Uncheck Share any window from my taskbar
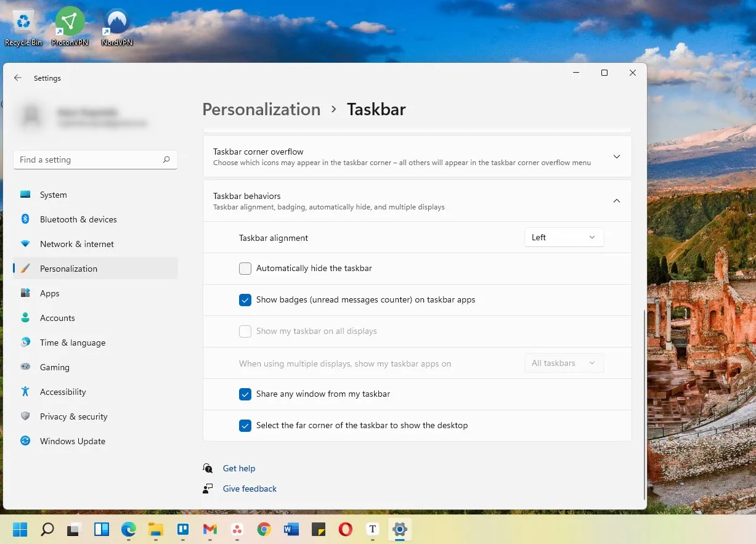This screenshot has height=544, width=756. pyautogui.click(x=245, y=394)
